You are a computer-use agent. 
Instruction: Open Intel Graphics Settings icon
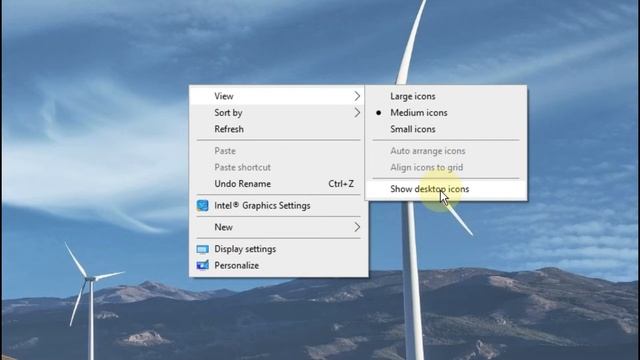(x=202, y=205)
